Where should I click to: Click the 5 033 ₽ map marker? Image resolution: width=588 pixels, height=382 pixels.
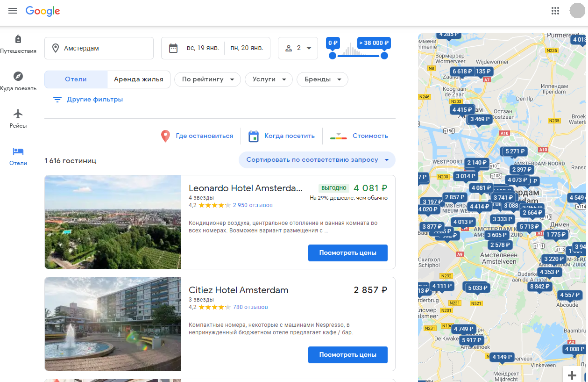(x=478, y=288)
